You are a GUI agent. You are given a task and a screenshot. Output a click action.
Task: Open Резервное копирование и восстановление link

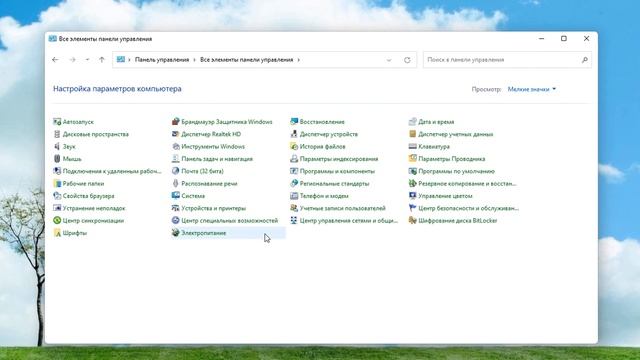point(467,183)
